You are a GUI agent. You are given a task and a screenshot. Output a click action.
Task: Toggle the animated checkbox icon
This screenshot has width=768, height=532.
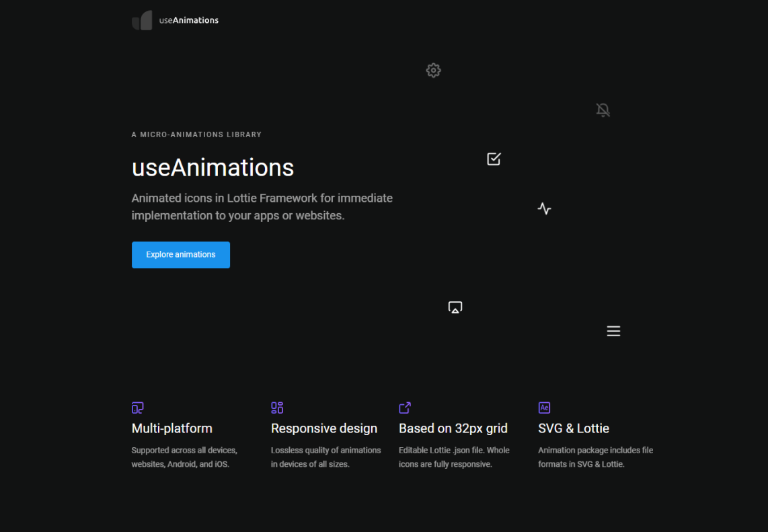(x=494, y=159)
